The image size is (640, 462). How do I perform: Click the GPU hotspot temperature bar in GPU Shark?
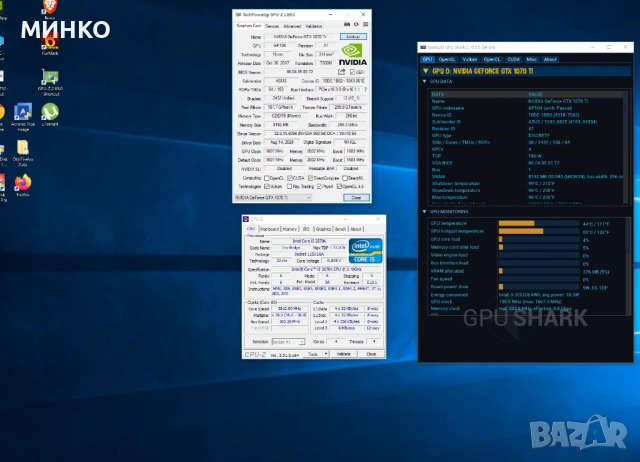point(538,231)
